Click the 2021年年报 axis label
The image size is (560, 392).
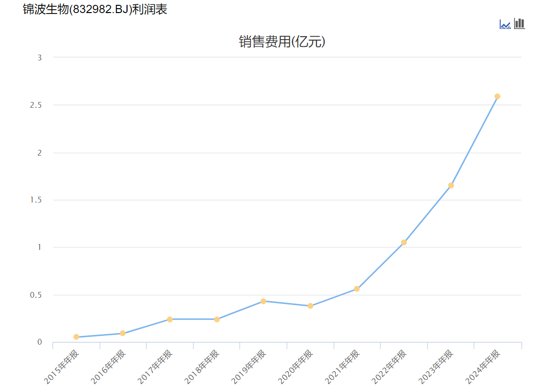[342, 367]
